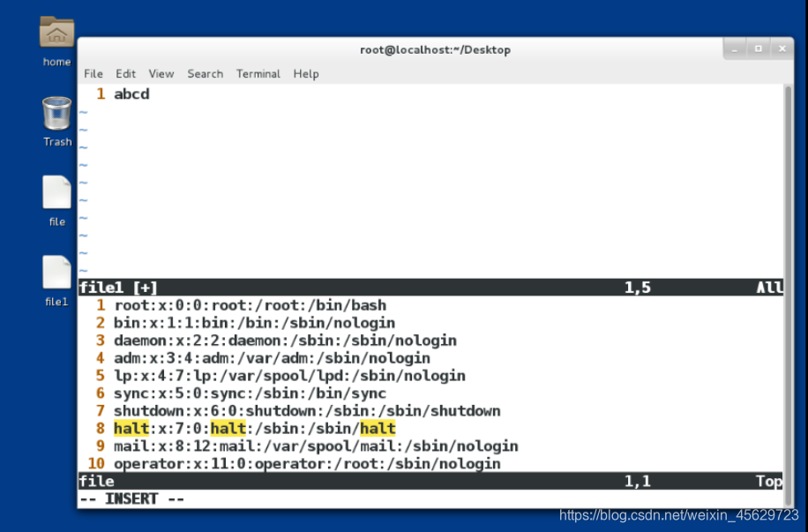Click the 'All' indicator in file1 status line

pyautogui.click(x=769, y=287)
